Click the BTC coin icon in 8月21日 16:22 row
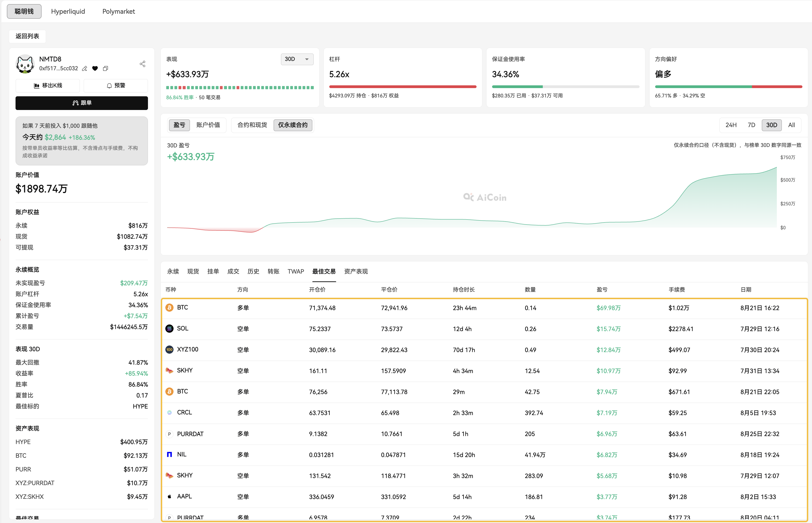Viewport: 812px width, 523px height. (x=169, y=308)
